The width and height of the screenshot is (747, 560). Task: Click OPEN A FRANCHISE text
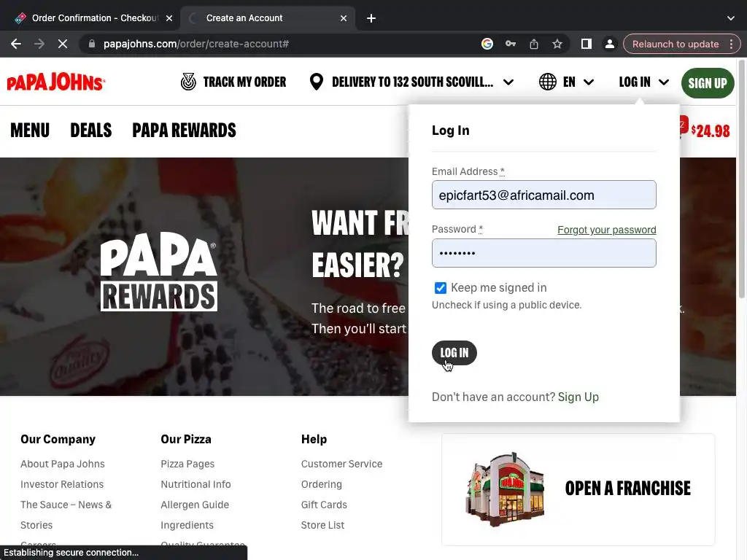tap(627, 489)
